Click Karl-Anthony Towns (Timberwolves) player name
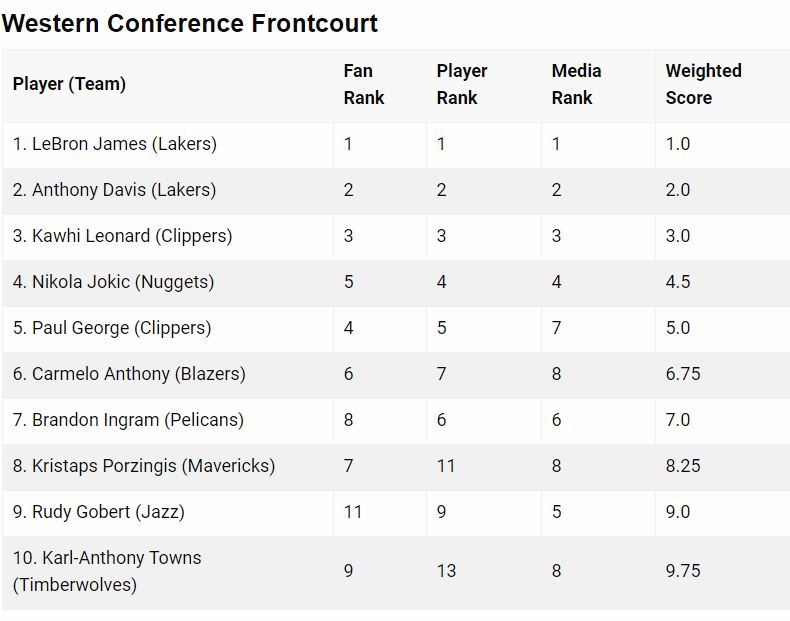Viewport: 790px width, 621px height. pyautogui.click(x=107, y=572)
